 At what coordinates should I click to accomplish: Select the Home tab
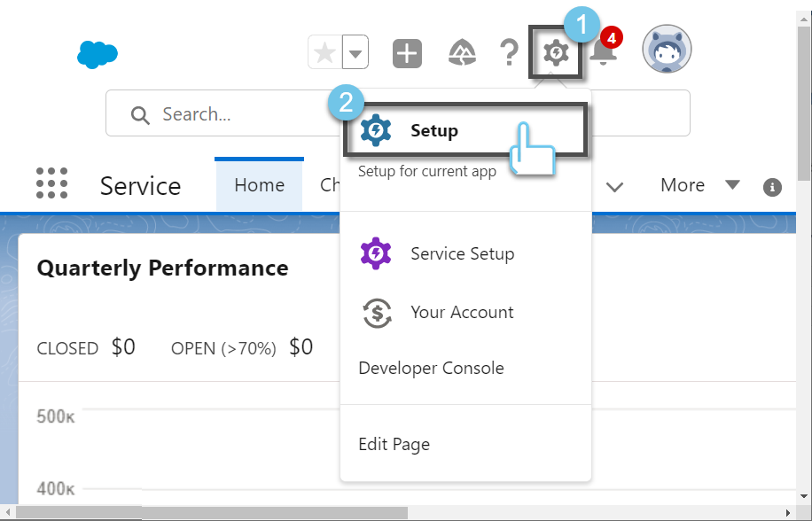pyautogui.click(x=259, y=185)
